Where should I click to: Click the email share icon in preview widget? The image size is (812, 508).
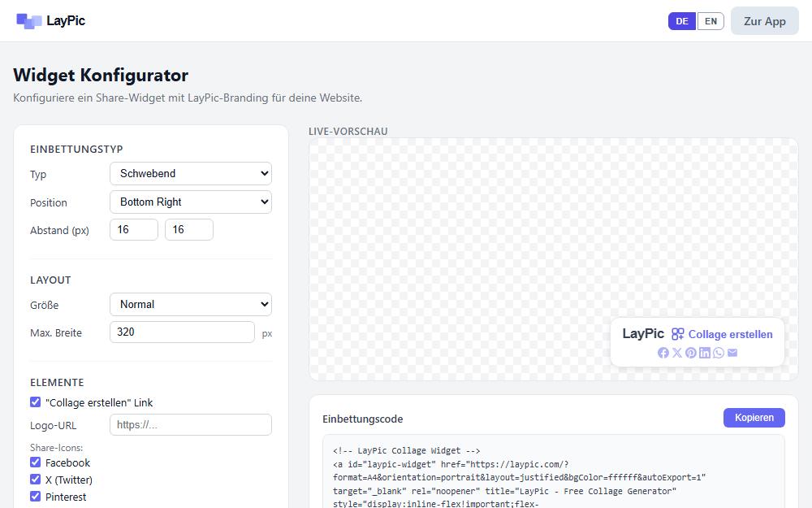point(732,353)
